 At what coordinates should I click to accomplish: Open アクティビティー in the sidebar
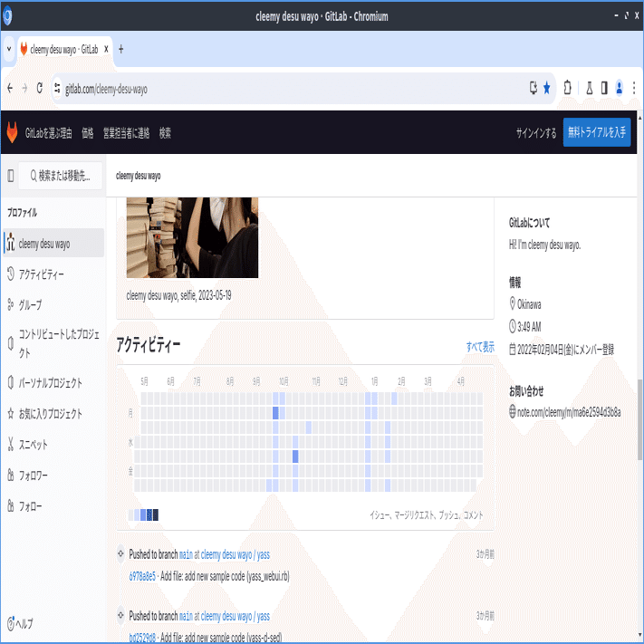(x=53, y=274)
